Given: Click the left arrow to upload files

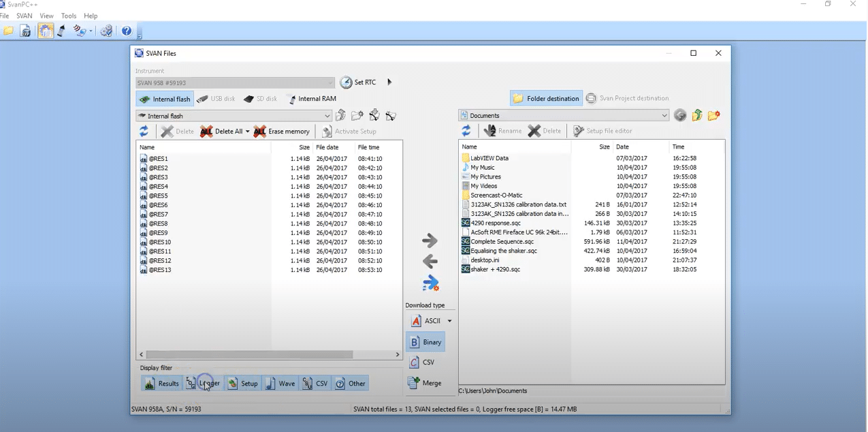Looking at the screenshot, I should [430, 261].
